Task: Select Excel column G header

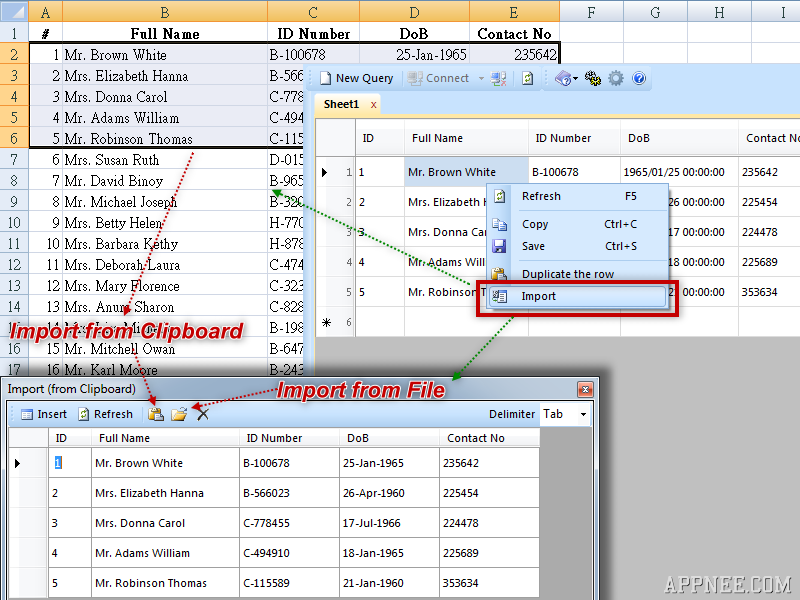Action: click(655, 11)
